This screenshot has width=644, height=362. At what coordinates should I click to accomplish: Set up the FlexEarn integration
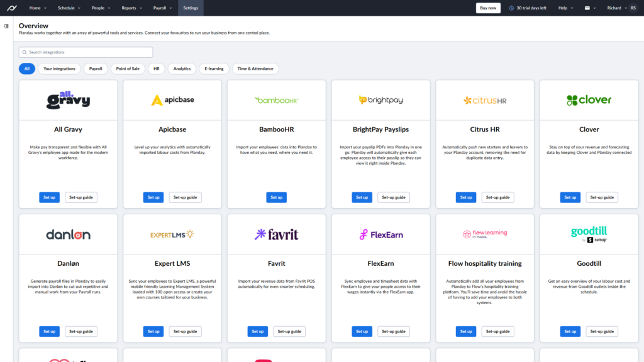[362, 332]
